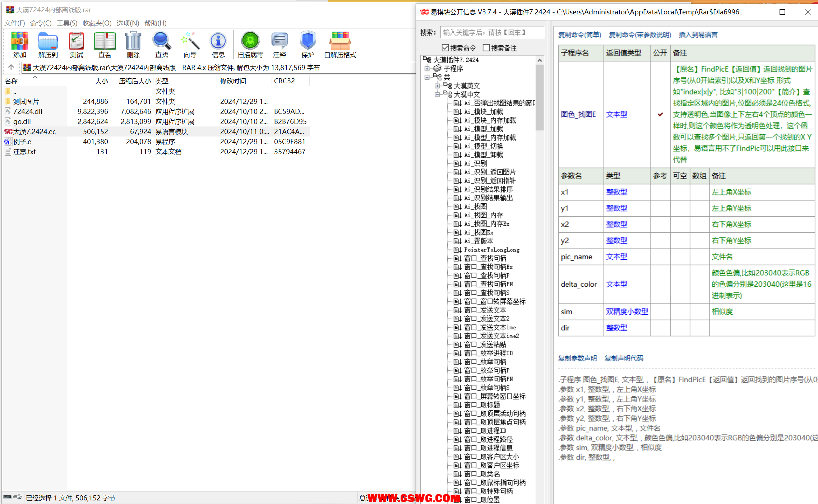Viewport: 818px width, 504px height.
Task: Toggle the 搜索命令 checkbox
Action: point(445,48)
